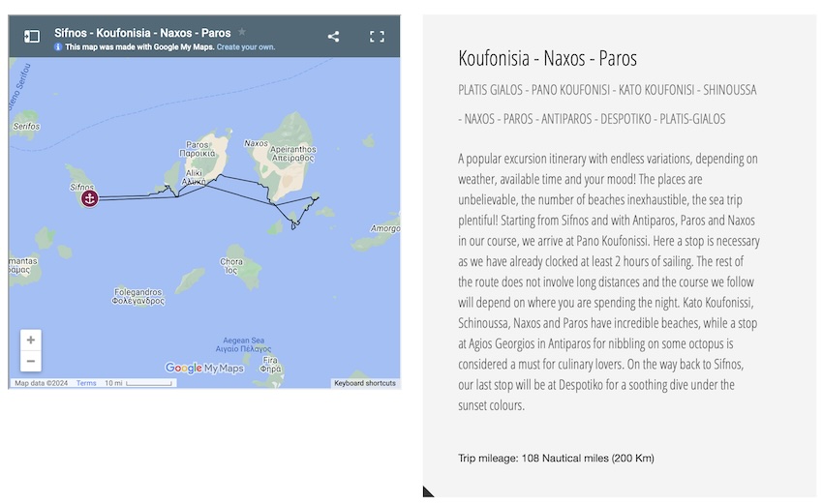Follow the 'Create your own' link
The width and height of the screenshot is (823, 504).
[246, 46]
